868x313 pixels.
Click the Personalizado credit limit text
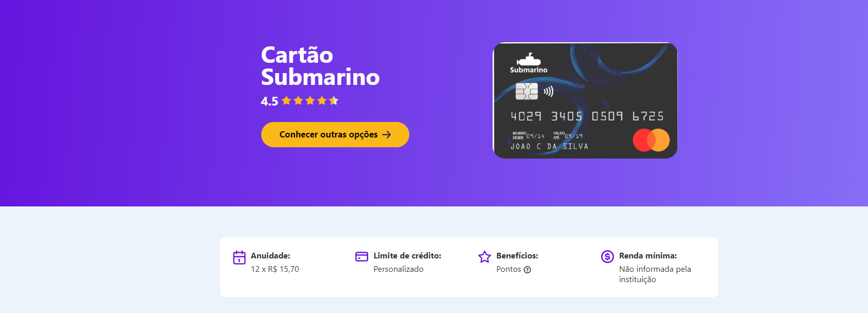pos(399,269)
